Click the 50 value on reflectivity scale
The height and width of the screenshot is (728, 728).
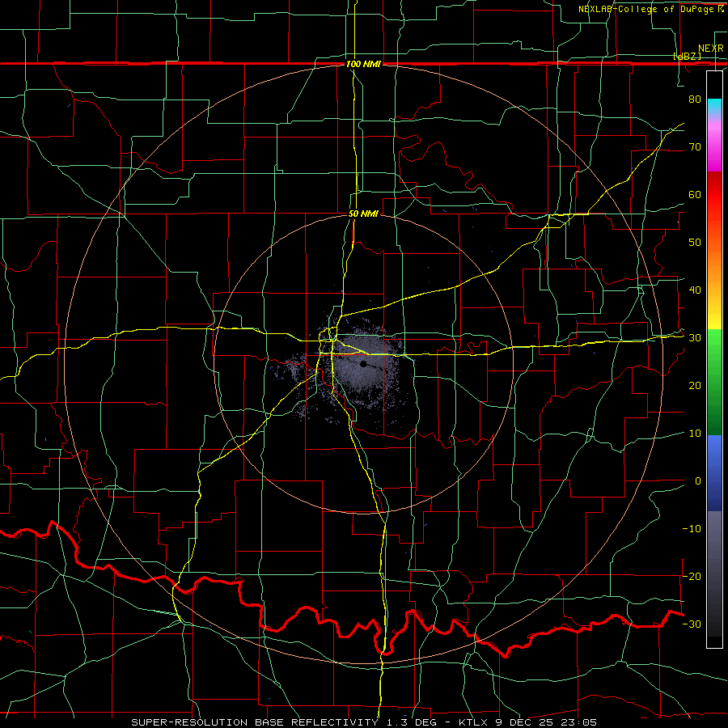(695, 243)
